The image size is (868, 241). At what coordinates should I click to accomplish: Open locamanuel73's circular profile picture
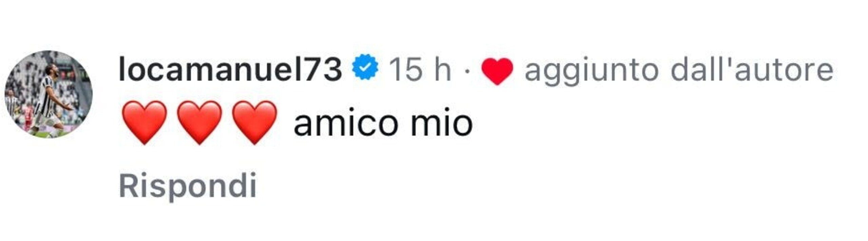[x=48, y=94]
